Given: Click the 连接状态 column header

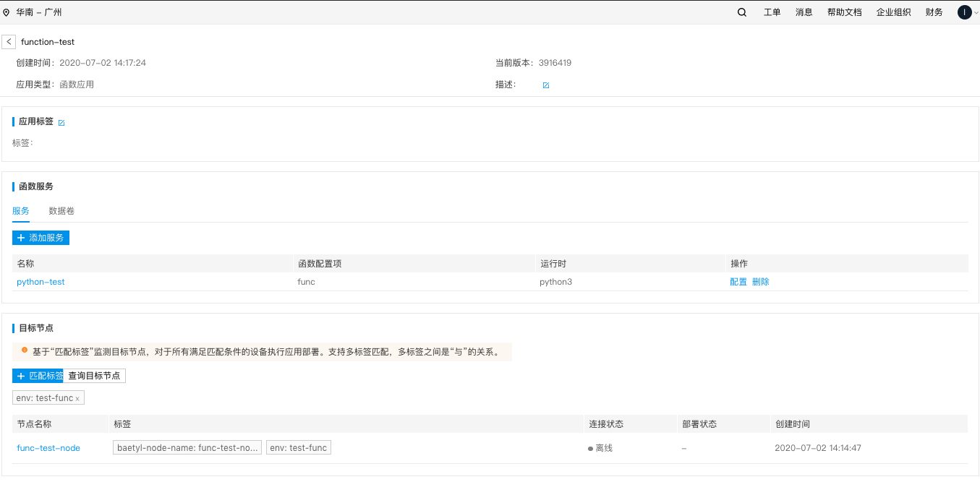Looking at the screenshot, I should point(606,424).
